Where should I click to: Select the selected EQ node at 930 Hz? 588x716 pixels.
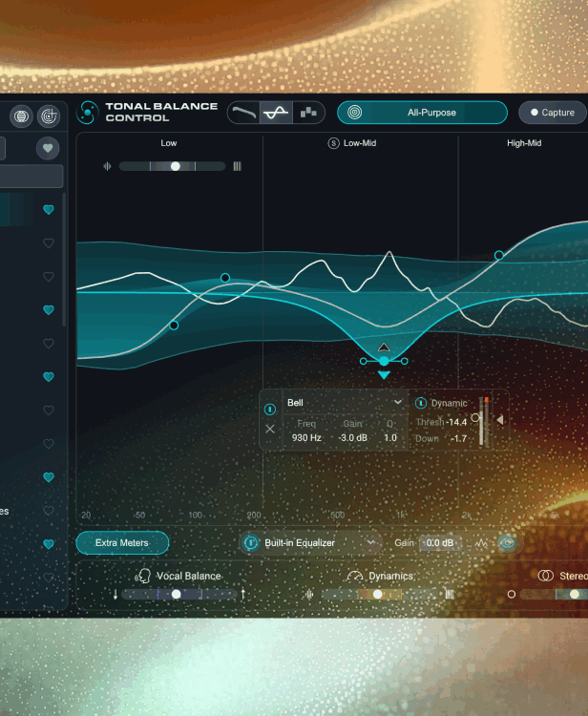click(x=384, y=361)
